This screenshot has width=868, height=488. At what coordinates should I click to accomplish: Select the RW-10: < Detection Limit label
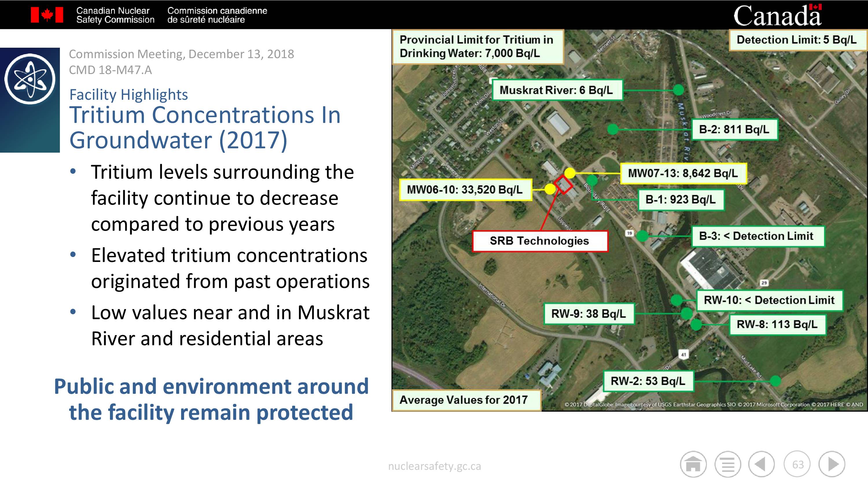[x=769, y=300]
